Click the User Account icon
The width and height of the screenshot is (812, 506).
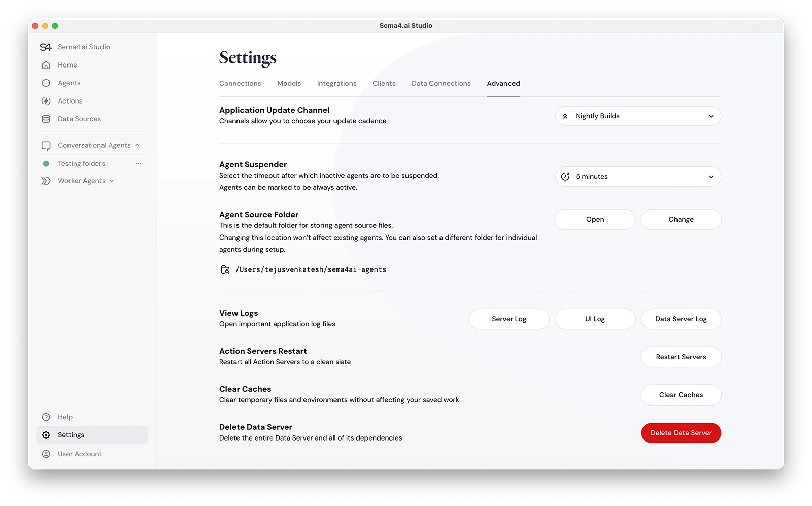pos(46,454)
